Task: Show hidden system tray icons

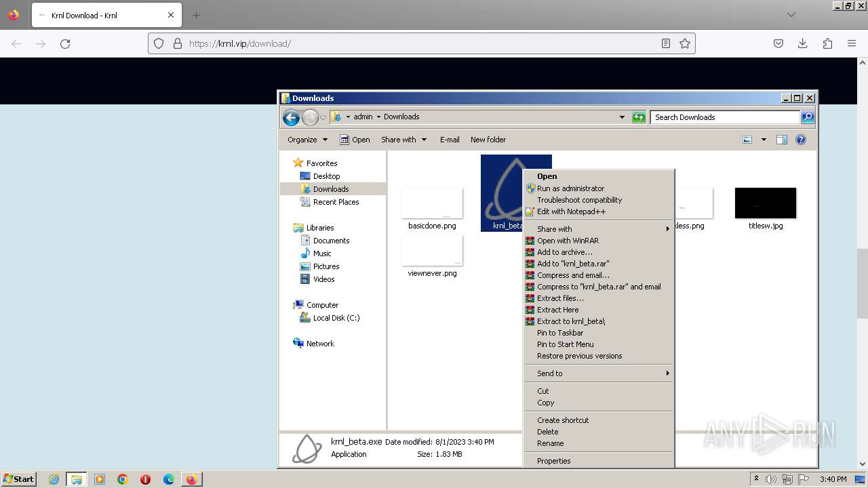Action: point(756,479)
